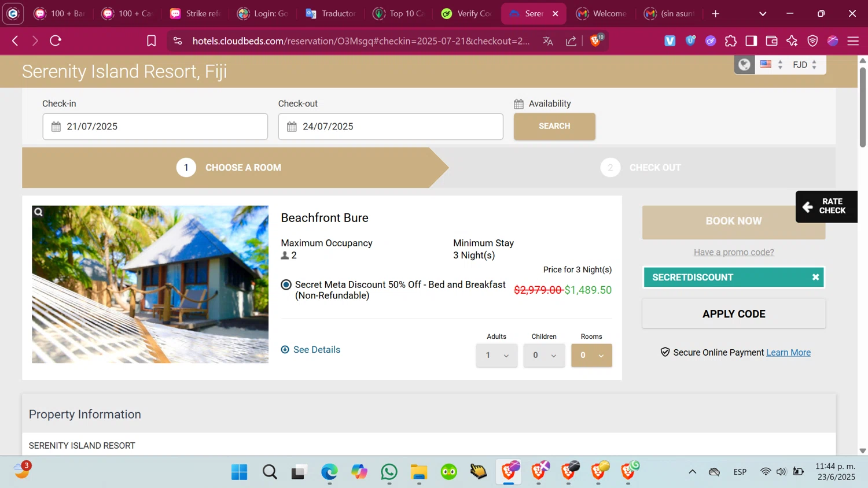Open Brave Shields lion icon
The image size is (868, 488).
click(x=595, y=40)
